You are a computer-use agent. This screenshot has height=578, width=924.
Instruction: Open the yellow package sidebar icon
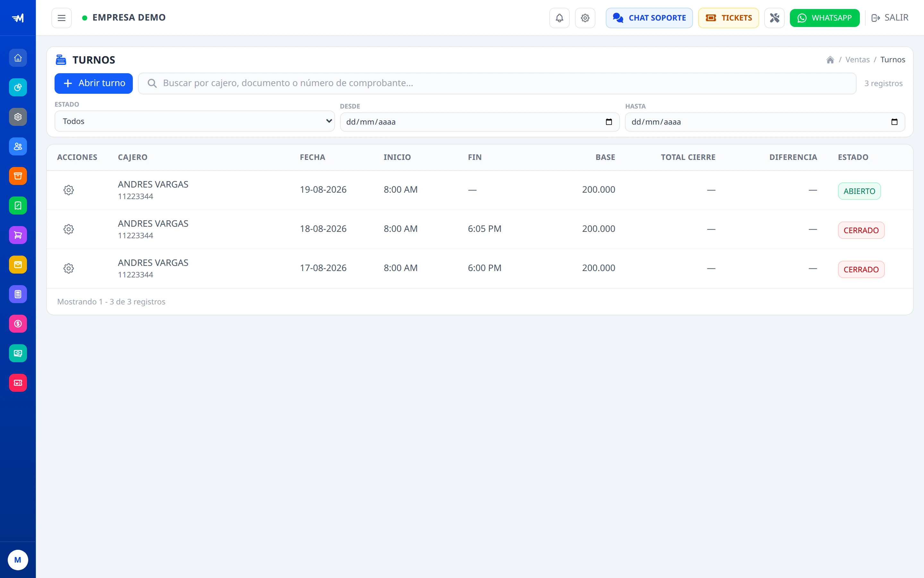pyautogui.click(x=18, y=265)
